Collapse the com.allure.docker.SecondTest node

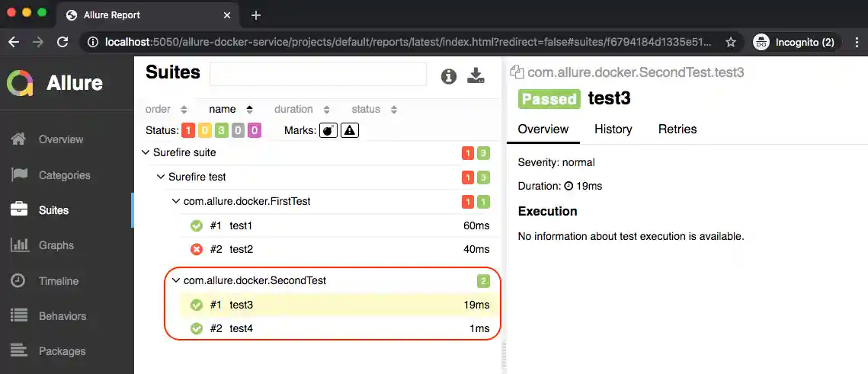click(x=176, y=281)
